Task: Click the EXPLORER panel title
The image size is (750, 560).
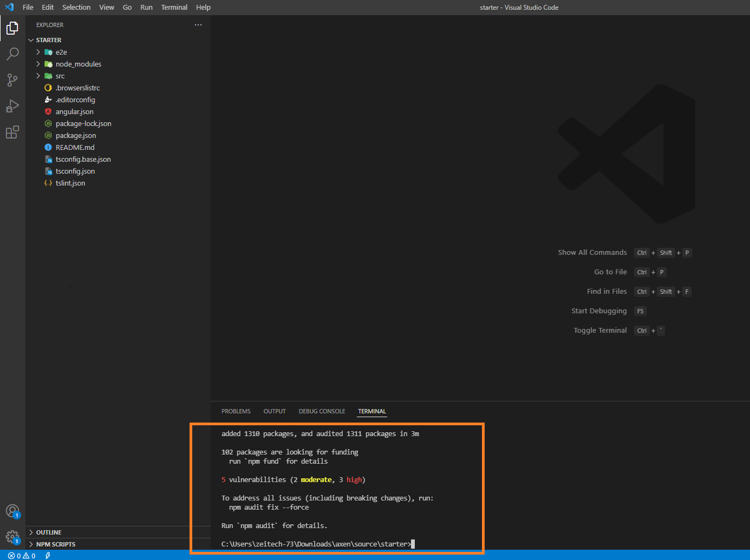Action: (x=50, y=25)
